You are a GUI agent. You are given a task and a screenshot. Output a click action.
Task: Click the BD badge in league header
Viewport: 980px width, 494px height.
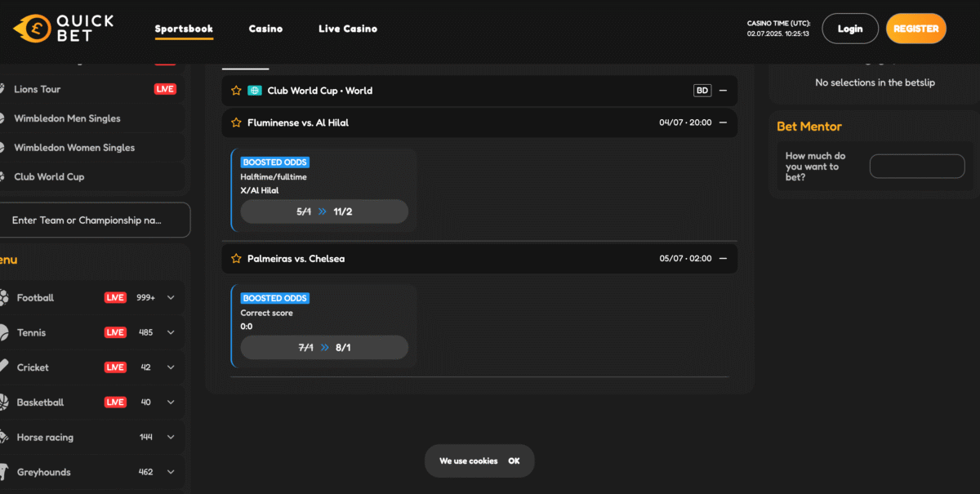tap(702, 91)
